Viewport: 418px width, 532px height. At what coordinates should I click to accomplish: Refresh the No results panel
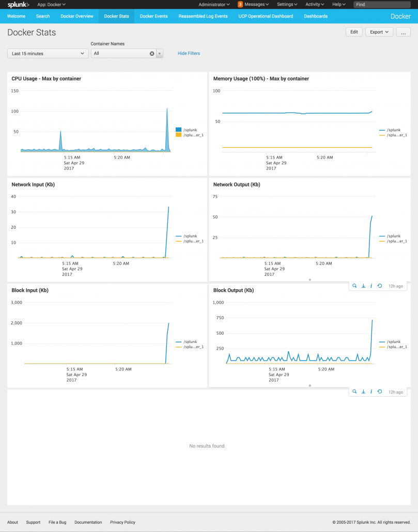(x=380, y=392)
